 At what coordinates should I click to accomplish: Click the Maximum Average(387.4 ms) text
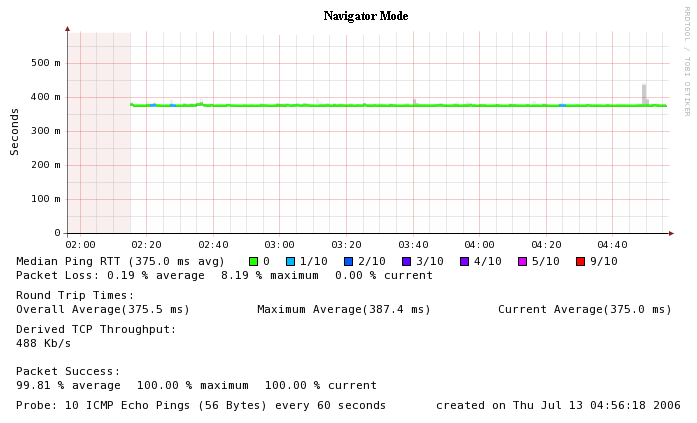point(344,310)
